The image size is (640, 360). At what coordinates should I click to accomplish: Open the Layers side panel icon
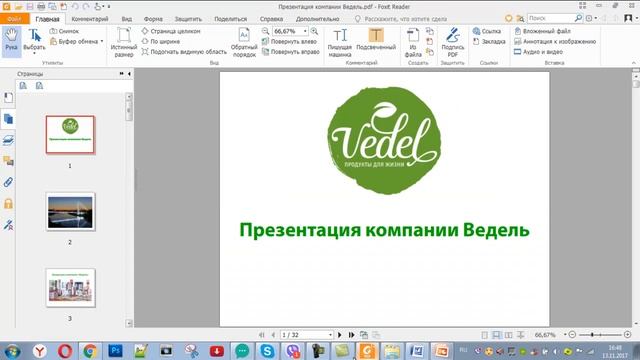(x=8, y=140)
